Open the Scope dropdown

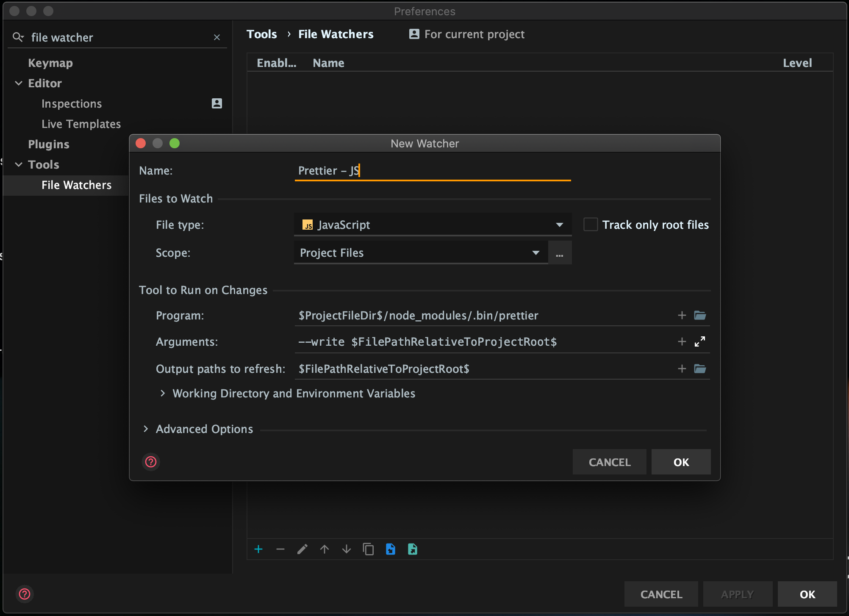tap(535, 252)
